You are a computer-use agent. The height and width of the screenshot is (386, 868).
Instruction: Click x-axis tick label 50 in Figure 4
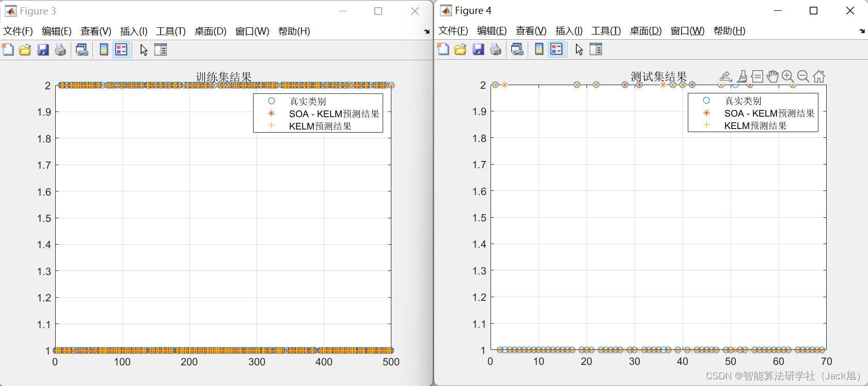[731, 361]
